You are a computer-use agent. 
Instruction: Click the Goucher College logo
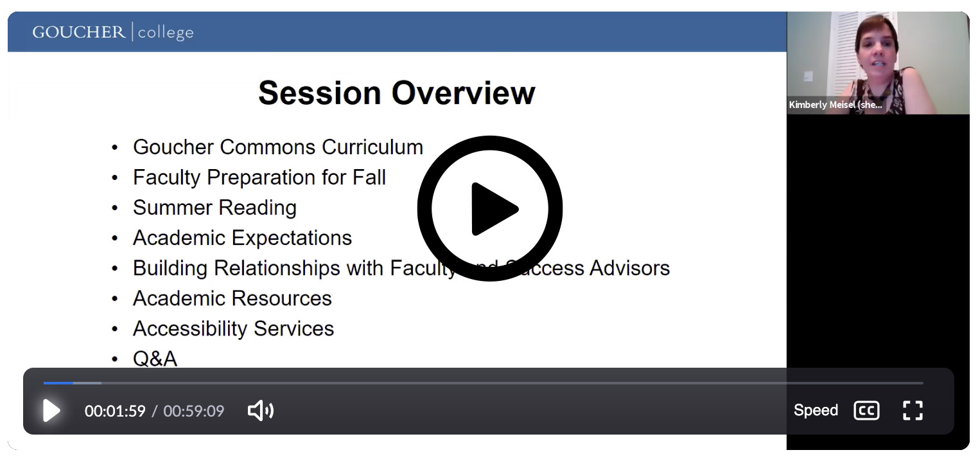click(113, 32)
